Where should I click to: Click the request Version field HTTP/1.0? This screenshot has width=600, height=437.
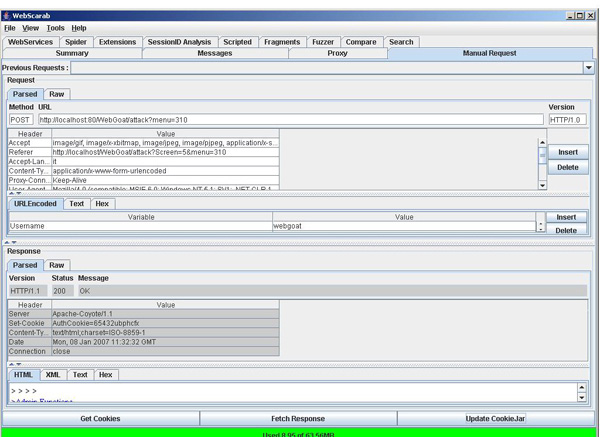click(567, 120)
